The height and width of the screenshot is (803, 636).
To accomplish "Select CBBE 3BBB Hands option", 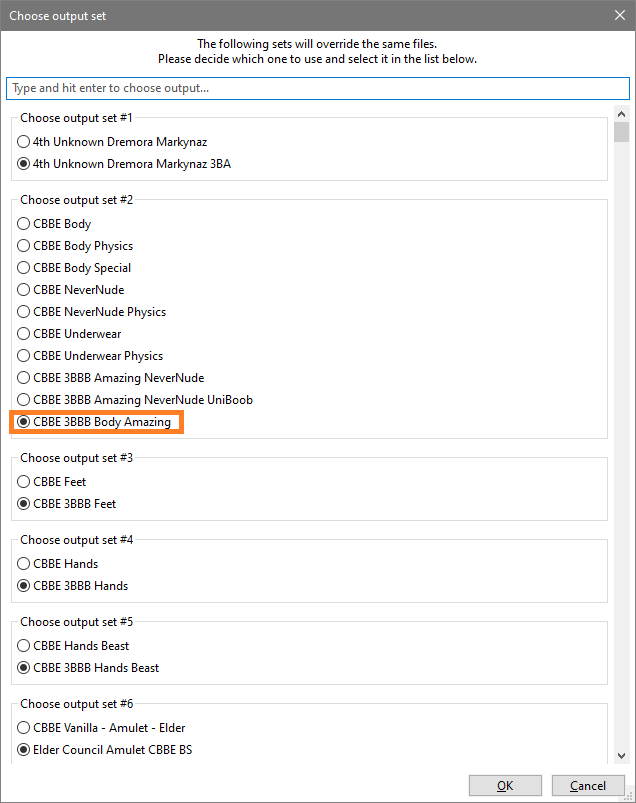I will pyautogui.click(x=73, y=586).
